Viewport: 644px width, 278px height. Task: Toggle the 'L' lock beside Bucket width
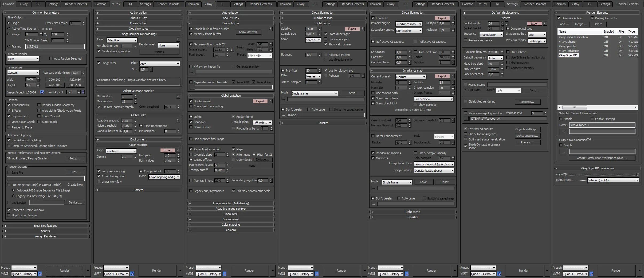coord(506,24)
